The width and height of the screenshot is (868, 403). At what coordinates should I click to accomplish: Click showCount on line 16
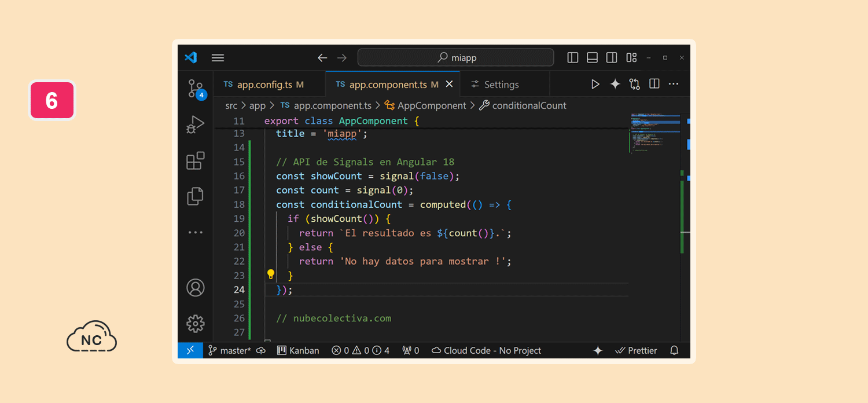336,176
